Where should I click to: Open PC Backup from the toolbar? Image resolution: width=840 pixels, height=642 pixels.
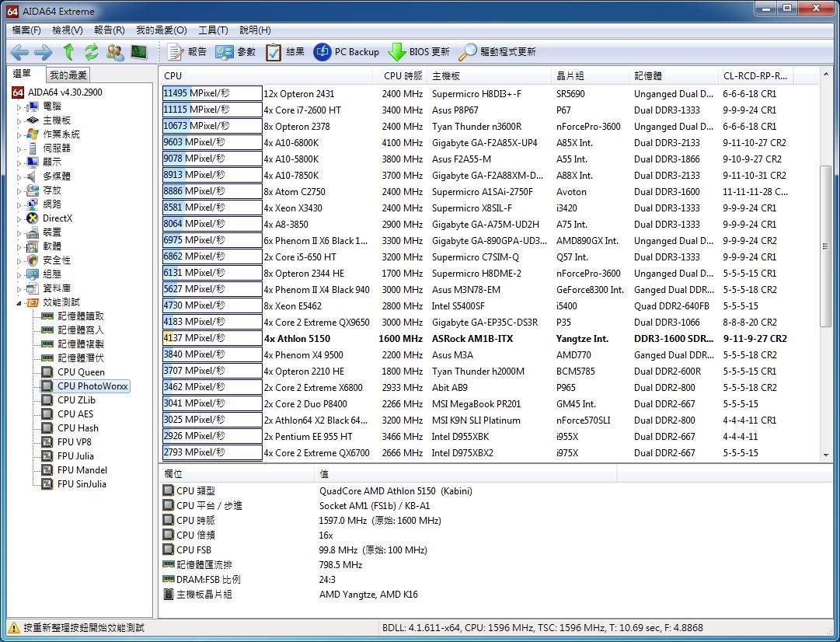[346, 52]
